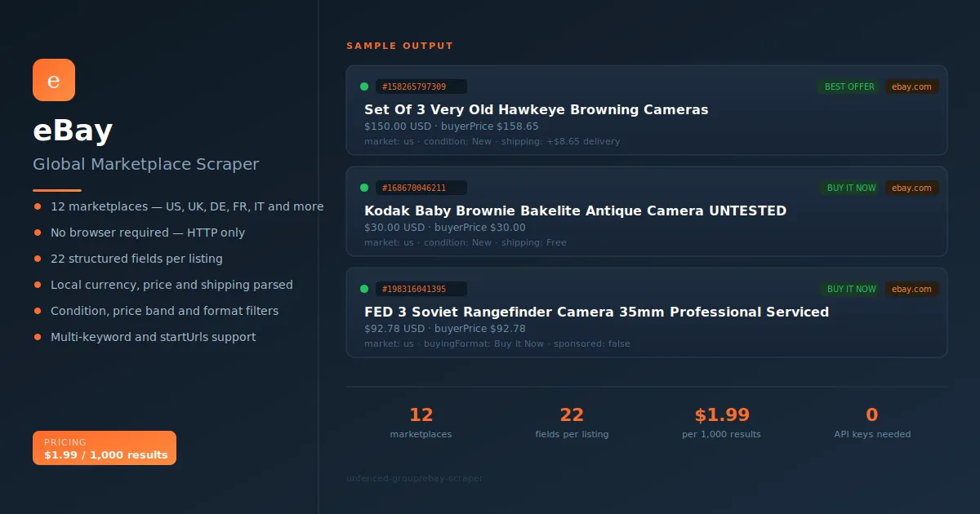Click the BEST OFFER badge

[849, 86]
